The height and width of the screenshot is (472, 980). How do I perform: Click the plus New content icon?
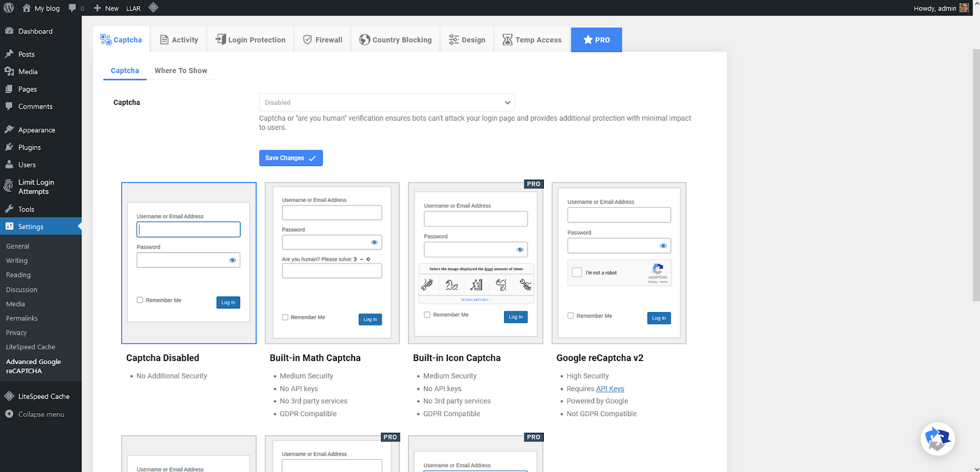[97, 8]
